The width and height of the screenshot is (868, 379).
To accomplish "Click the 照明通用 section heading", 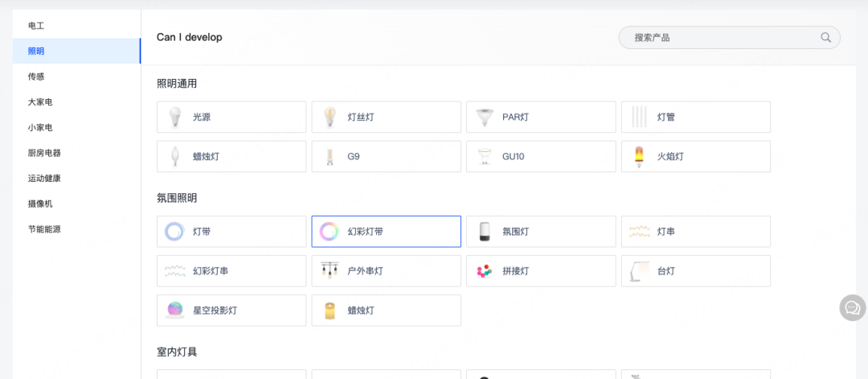I will (x=177, y=84).
